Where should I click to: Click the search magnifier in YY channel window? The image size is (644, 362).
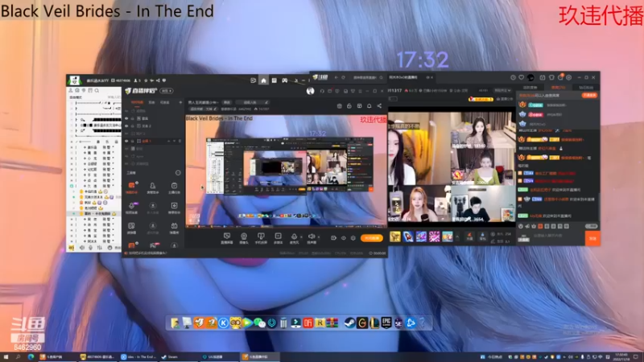click(x=97, y=91)
